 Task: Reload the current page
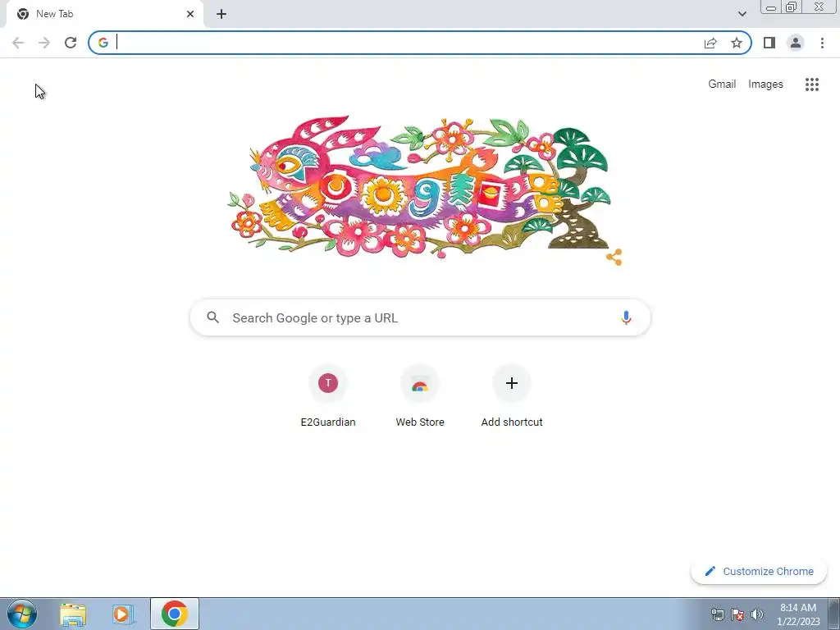coord(71,43)
